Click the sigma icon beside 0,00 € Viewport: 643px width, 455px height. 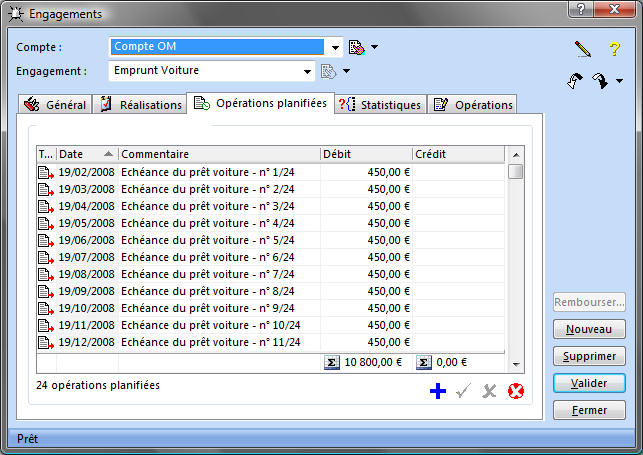423,362
